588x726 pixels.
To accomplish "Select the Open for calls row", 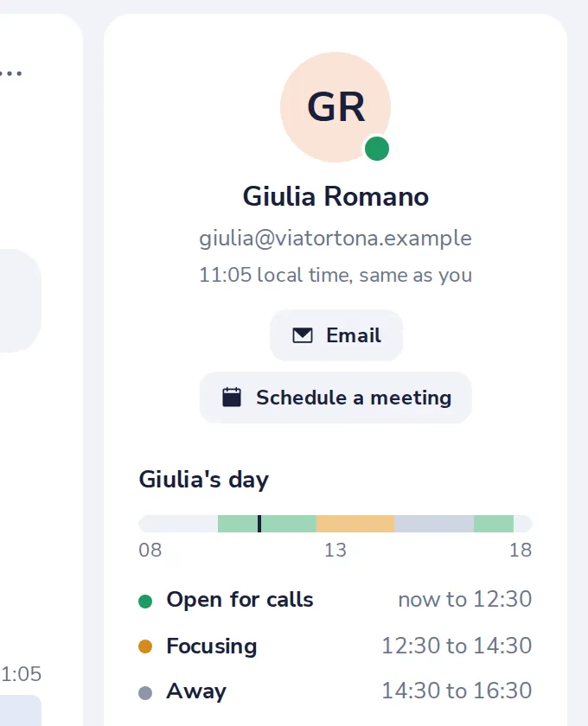I will [336, 600].
